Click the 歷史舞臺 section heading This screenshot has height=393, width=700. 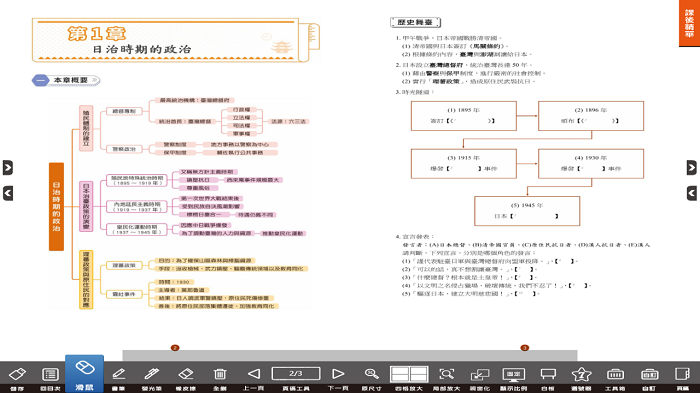tap(416, 22)
